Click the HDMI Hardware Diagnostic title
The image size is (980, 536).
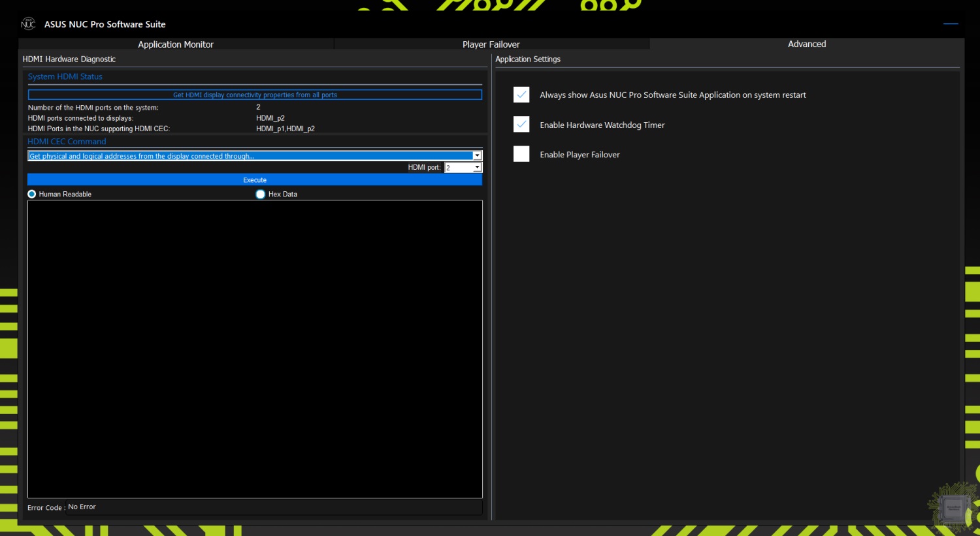pos(69,59)
